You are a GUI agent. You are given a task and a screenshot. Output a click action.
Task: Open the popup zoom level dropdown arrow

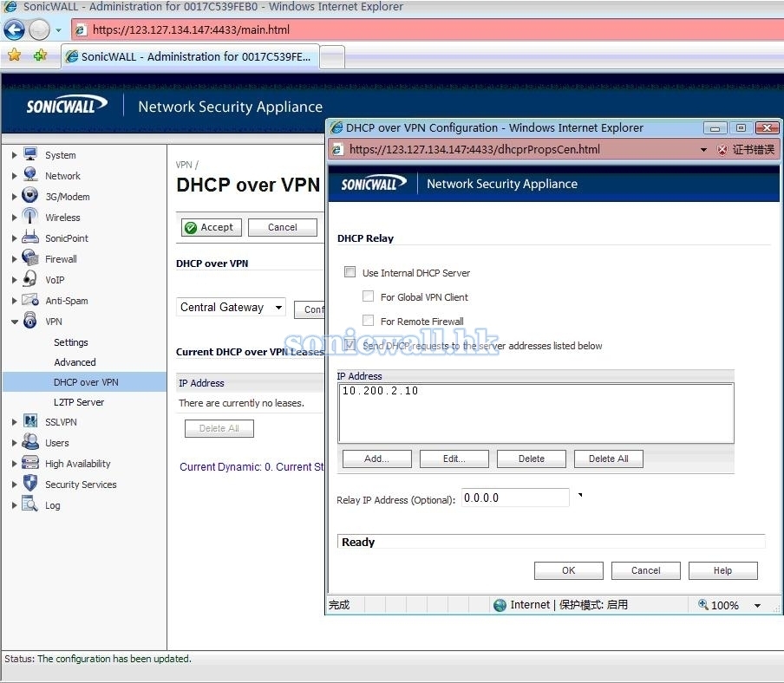[x=757, y=606]
